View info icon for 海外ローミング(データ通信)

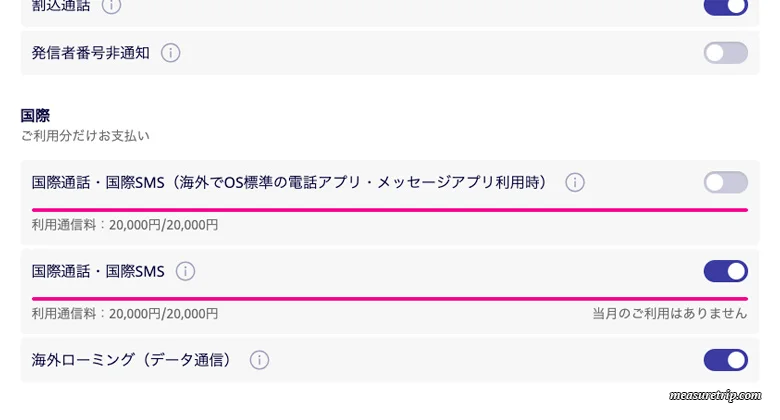pyautogui.click(x=259, y=360)
